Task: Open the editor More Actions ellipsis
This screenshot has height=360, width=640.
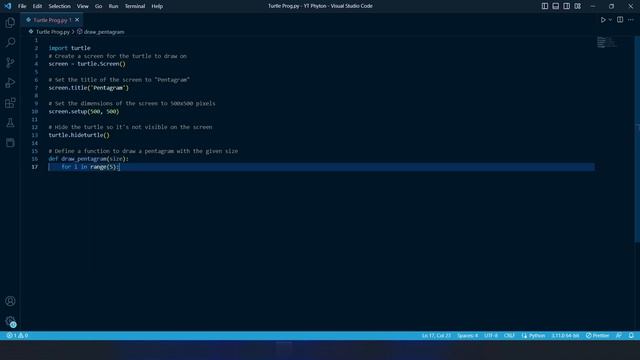Action: click(x=631, y=20)
